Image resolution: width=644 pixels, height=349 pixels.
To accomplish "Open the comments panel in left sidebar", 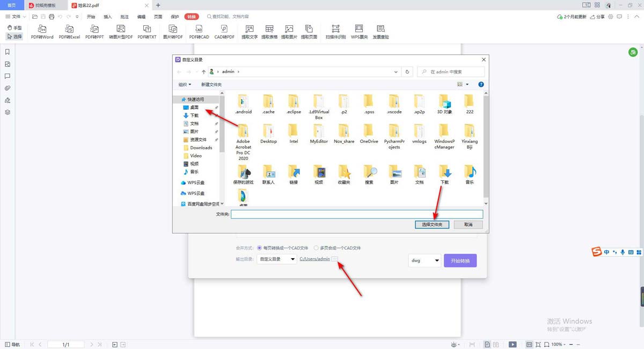I will 8,76.
